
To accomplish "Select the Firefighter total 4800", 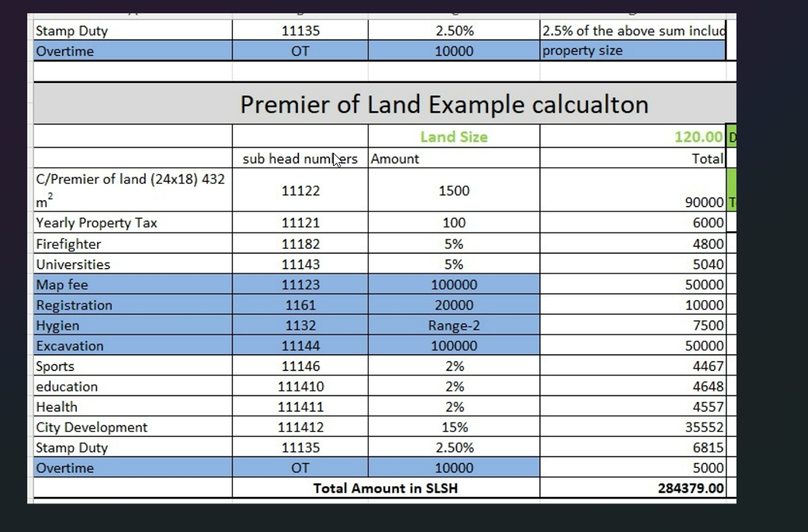I will tap(633, 243).
